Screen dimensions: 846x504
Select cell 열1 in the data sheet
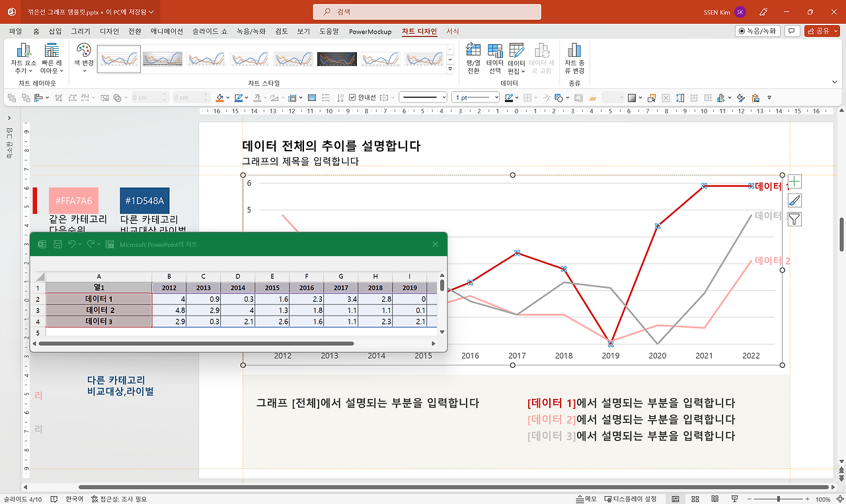click(99, 288)
